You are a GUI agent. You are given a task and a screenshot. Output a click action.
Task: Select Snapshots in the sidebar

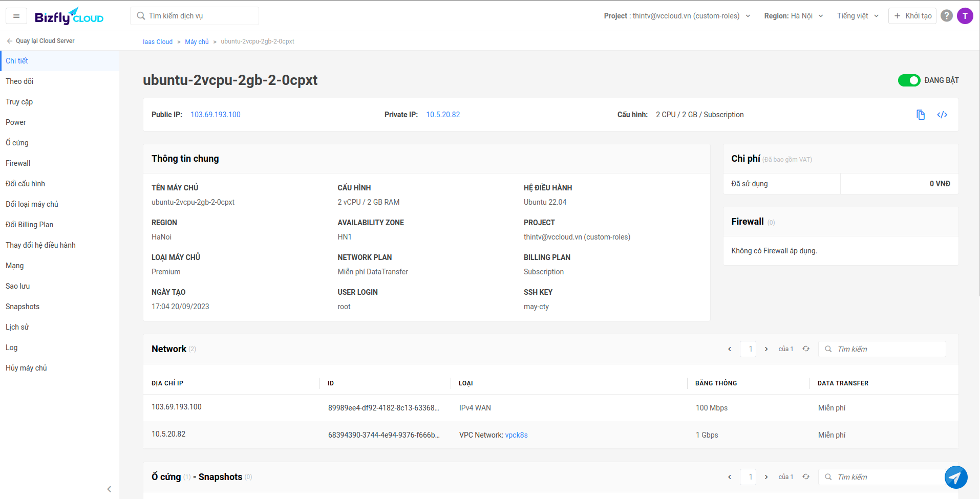point(23,307)
